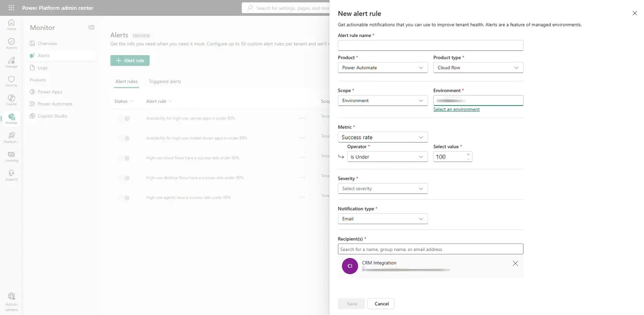
Task: Click Select an environment link
Action: coord(456,110)
